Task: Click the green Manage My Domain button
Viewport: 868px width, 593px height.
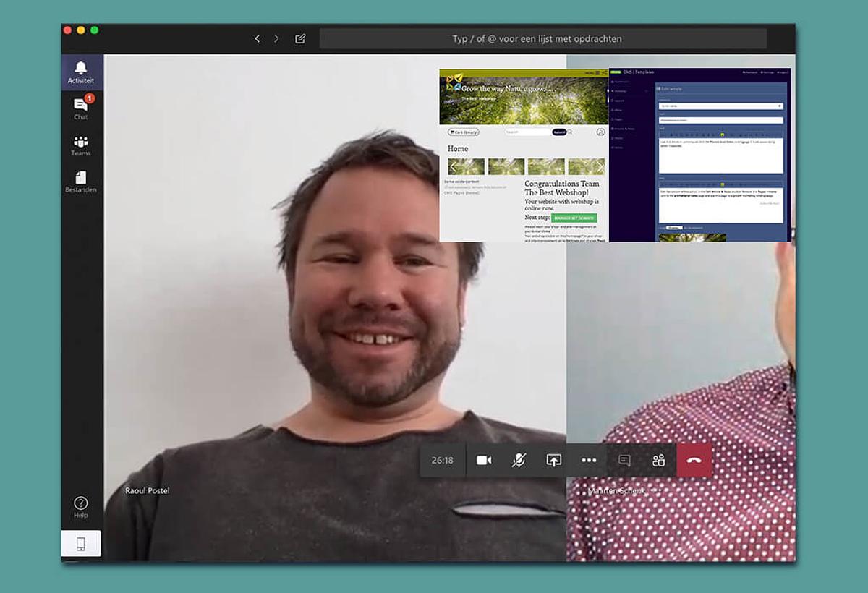Action: point(574,218)
